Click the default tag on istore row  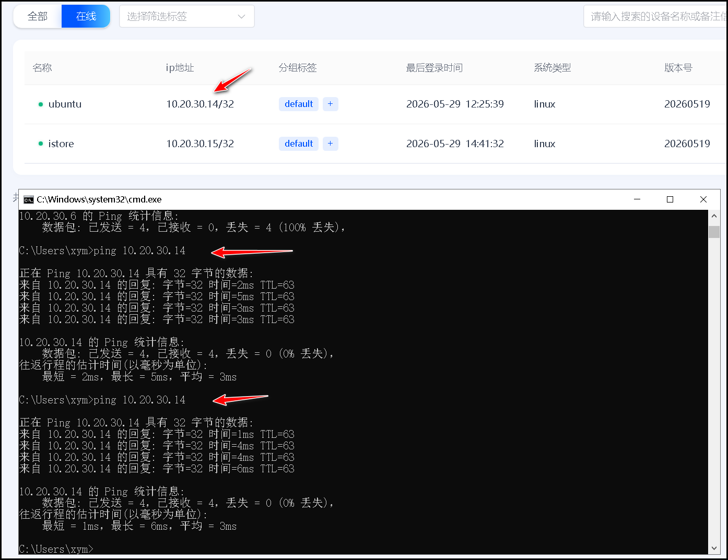tap(299, 144)
